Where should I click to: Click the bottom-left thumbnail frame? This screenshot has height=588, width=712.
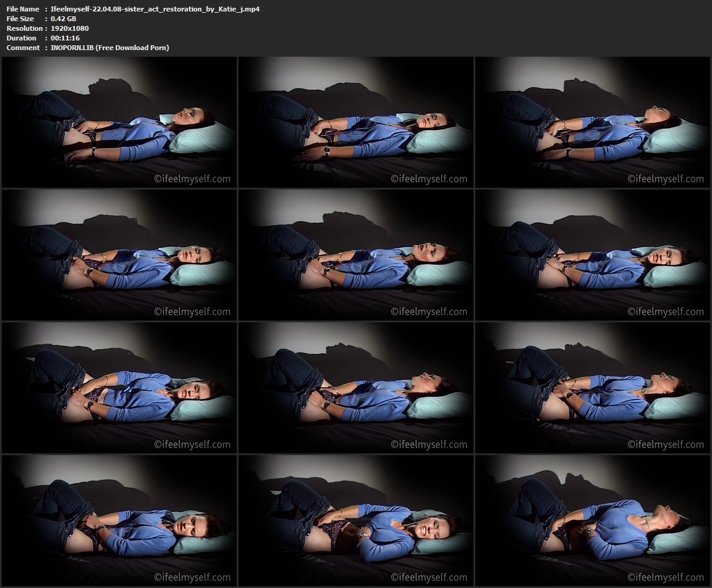119,520
